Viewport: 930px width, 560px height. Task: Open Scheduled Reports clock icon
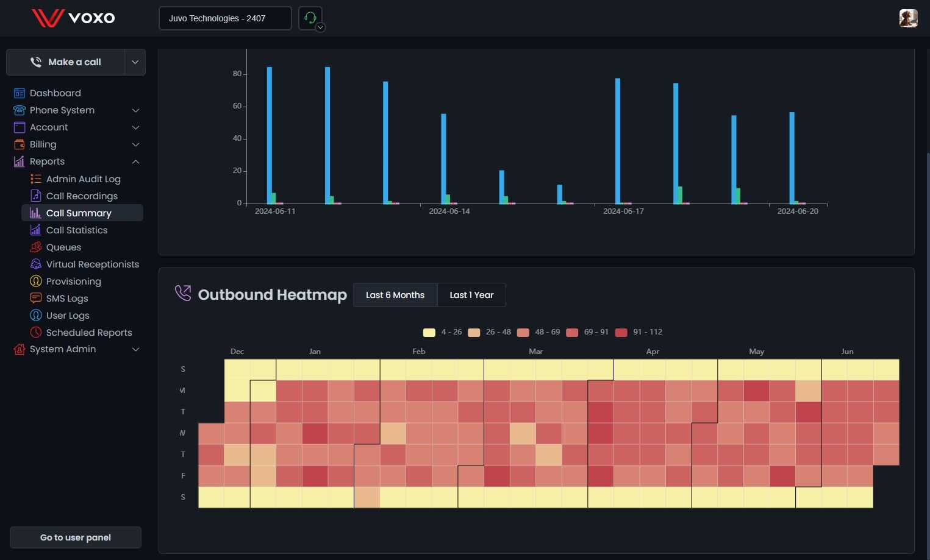coord(36,333)
